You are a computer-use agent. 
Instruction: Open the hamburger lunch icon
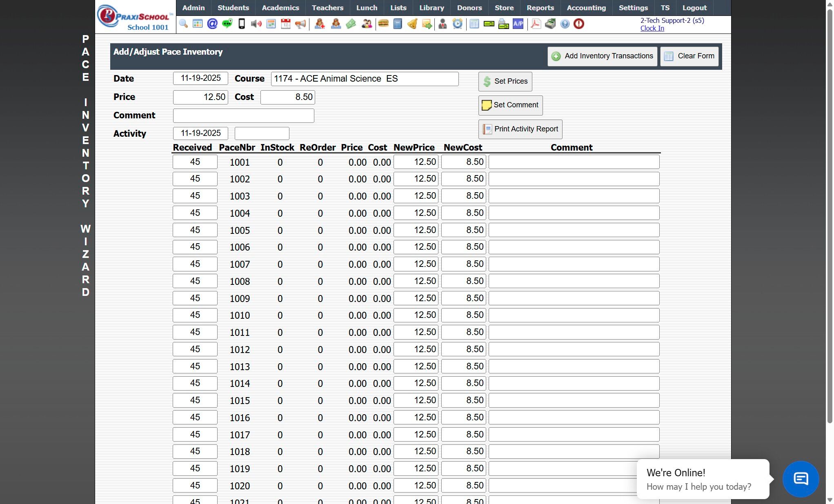tap(383, 24)
